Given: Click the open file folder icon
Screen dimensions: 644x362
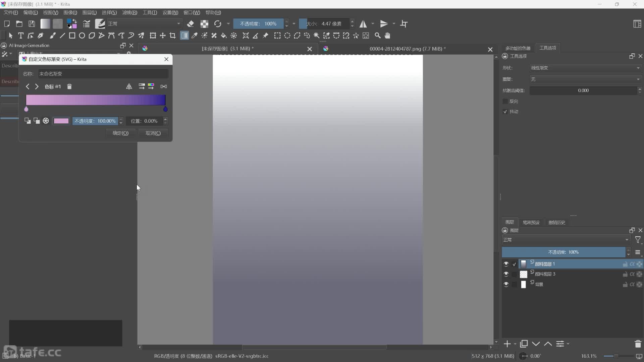Looking at the screenshot, I should click(19, 24).
